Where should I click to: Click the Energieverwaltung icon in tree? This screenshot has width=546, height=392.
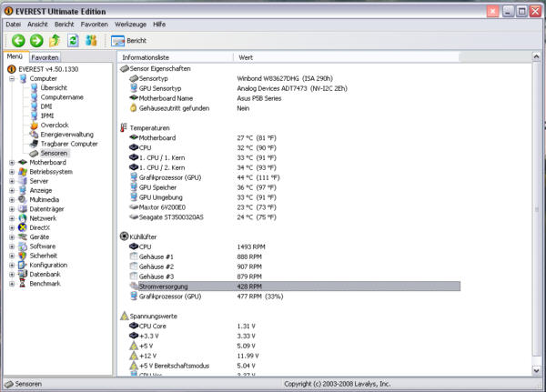coord(35,135)
